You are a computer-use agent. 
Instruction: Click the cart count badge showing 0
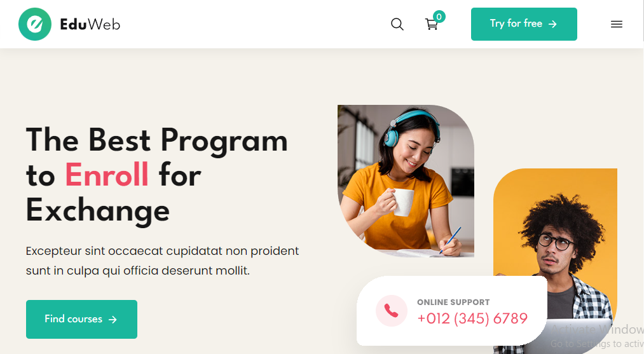point(439,17)
